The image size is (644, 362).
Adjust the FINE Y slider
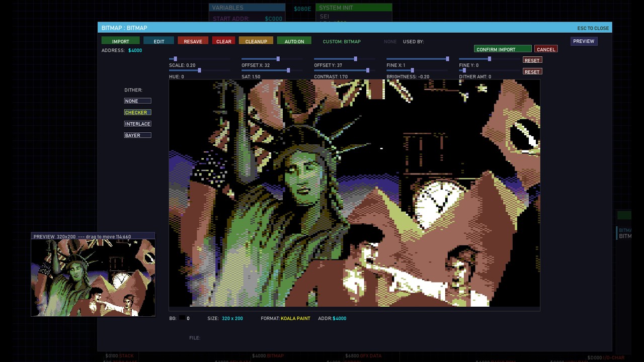[490, 59]
